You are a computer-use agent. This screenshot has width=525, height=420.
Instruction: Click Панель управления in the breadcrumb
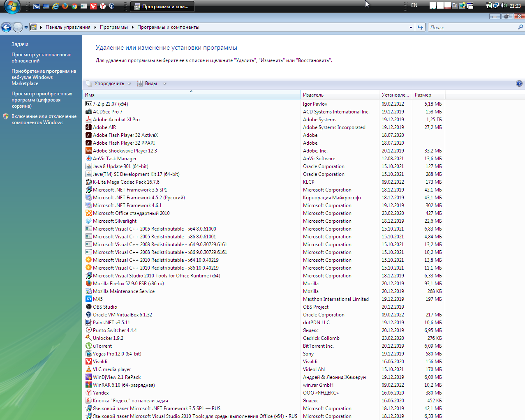click(68, 27)
